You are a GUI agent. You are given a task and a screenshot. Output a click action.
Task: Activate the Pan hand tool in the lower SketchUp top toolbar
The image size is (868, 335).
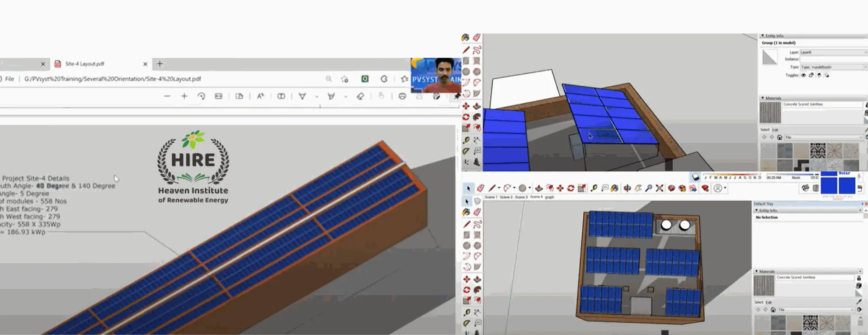[x=638, y=188]
